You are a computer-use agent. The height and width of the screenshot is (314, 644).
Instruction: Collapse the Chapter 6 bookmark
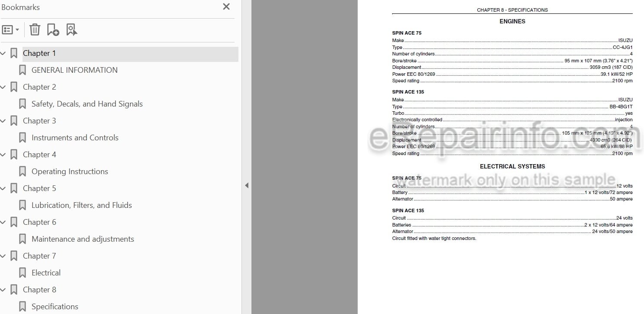click(x=3, y=222)
